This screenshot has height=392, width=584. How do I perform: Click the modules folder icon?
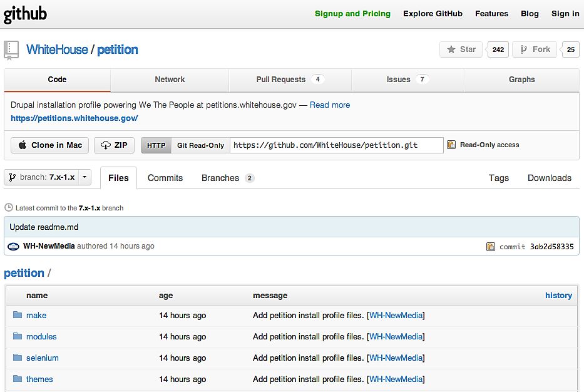[18, 336]
